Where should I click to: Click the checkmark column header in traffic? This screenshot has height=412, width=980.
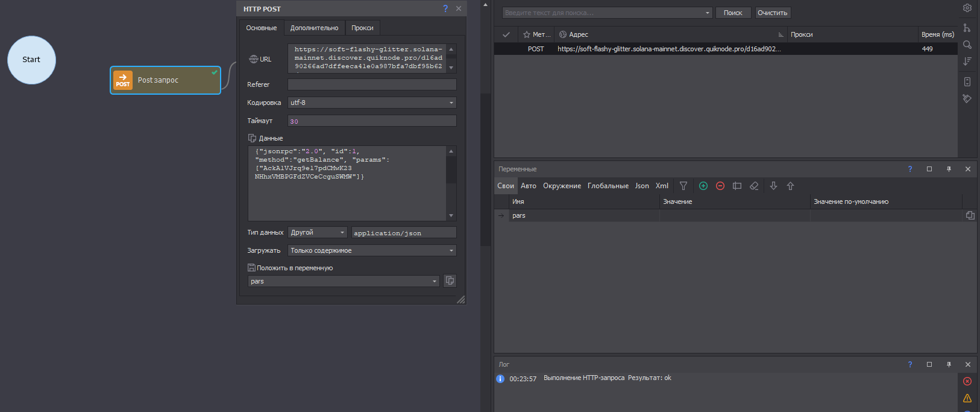pyautogui.click(x=506, y=34)
